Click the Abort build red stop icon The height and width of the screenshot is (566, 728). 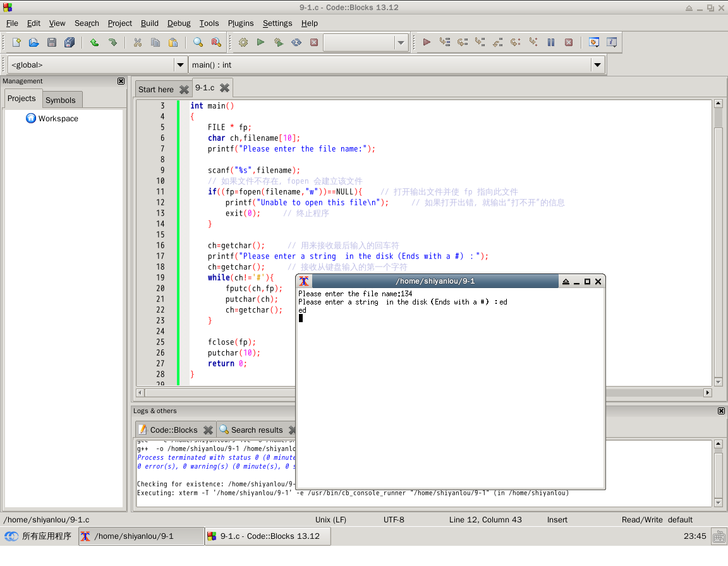coord(314,42)
